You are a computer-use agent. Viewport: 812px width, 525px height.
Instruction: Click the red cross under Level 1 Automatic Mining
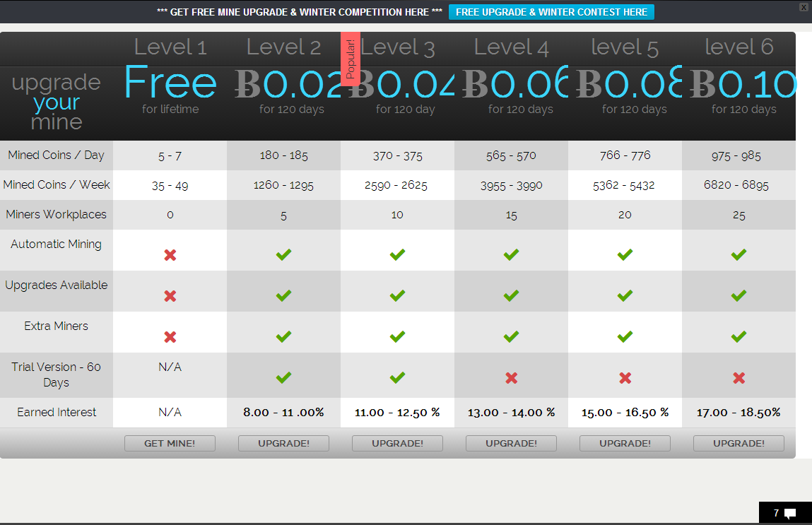(170, 254)
